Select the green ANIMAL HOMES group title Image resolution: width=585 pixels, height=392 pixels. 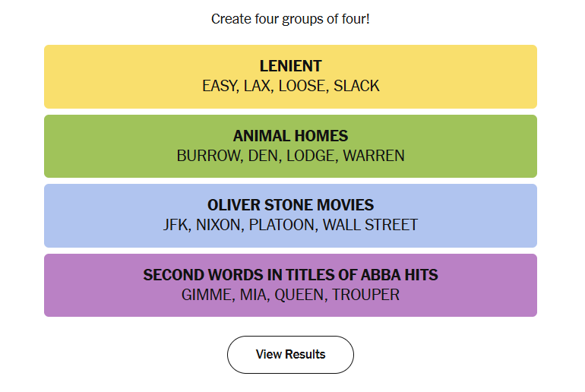[290, 136]
